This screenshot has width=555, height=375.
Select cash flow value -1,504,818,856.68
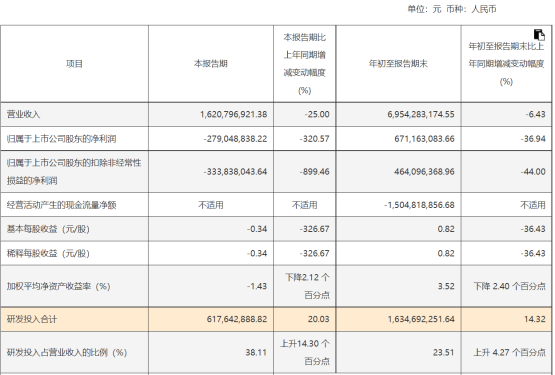(419, 205)
